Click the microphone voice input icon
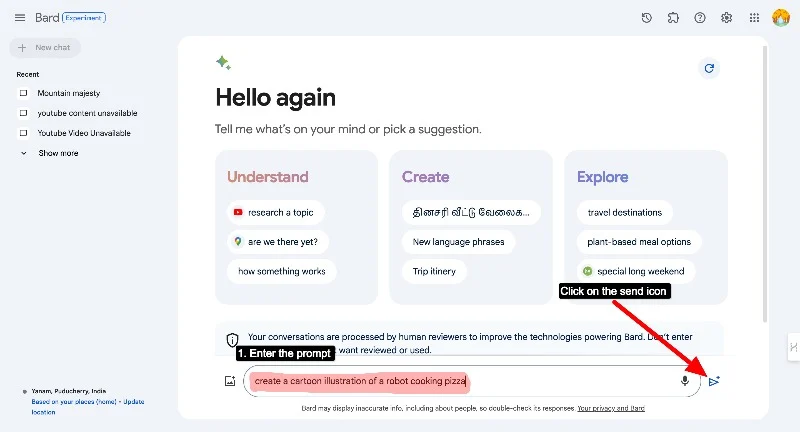Image resolution: width=800 pixels, height=432 pixels. point(686,381)
